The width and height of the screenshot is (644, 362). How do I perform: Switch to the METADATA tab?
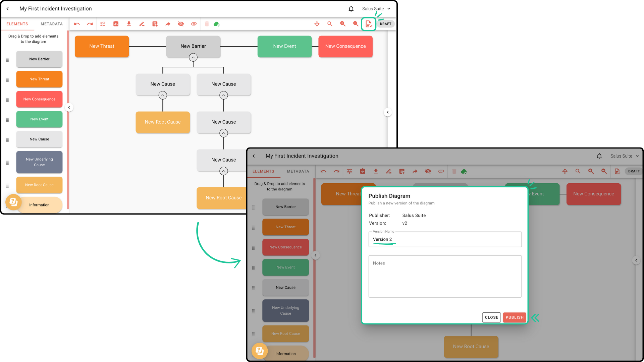pos(52,24)
